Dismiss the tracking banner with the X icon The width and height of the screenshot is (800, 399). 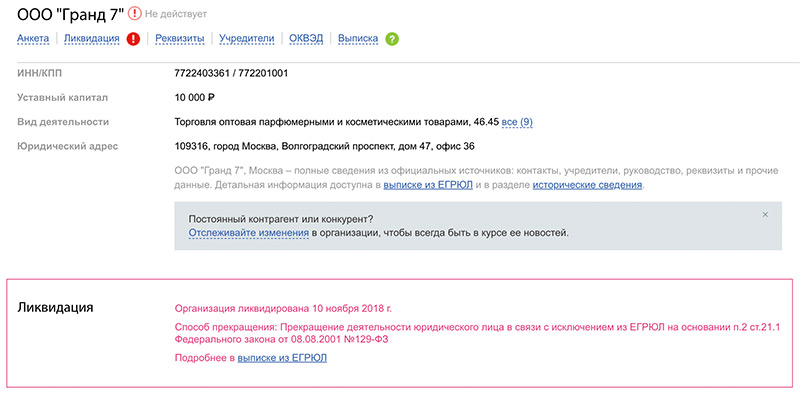point(765,215)
